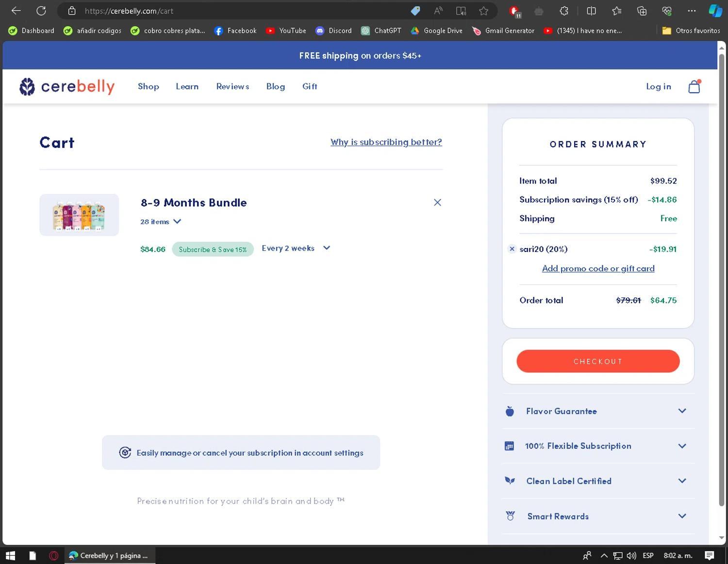Open the browser settings ellipsis menu

coord(692,11)
